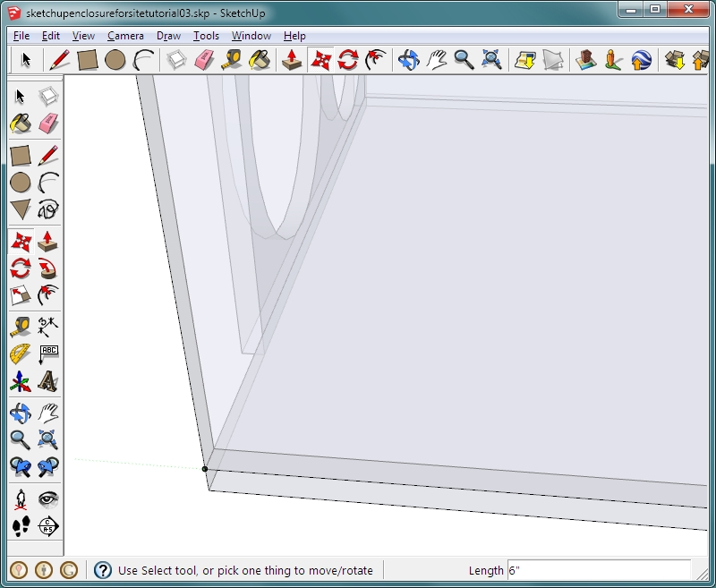Click the third status bar circle icon
Viewport: 716px width, 588px height.
click(x=69, y=570)
